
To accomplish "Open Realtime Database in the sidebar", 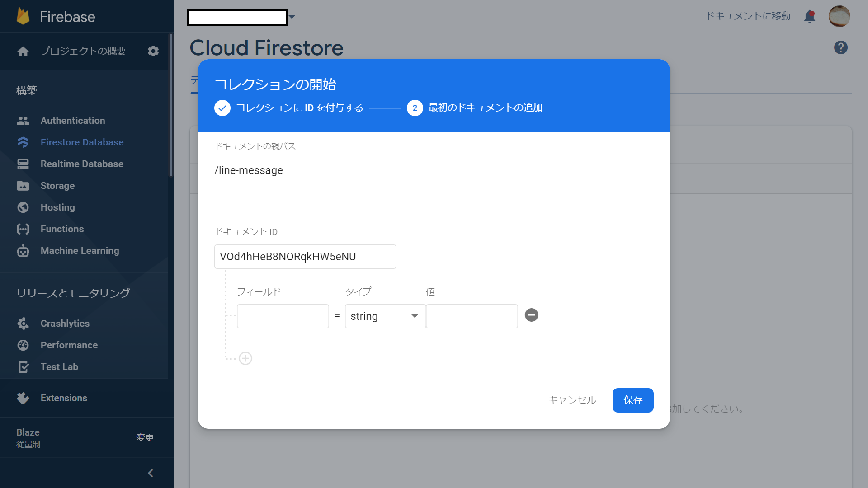I will click(x=81, y=164).
